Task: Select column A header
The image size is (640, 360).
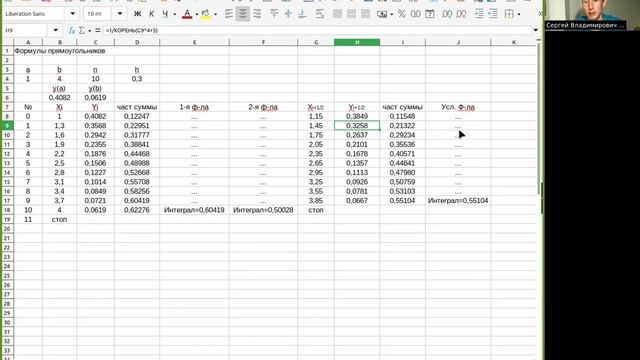Action: click(x=28, y=42)
